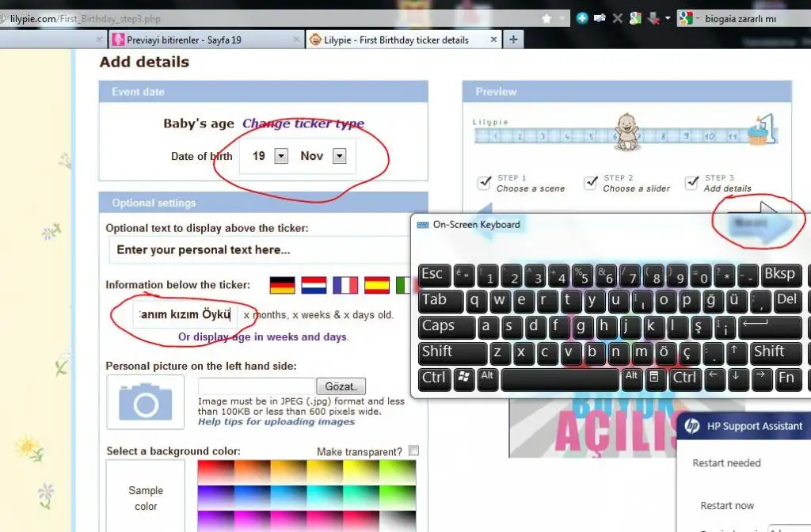811x532 pixels.
Task: Click the Next arrow in Preview panel
Action: [759, 222]
